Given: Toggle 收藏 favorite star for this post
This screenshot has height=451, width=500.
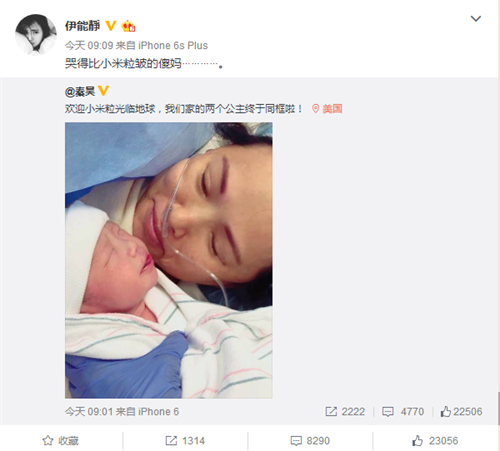Looking at the screenshot, I should (60, 441).
